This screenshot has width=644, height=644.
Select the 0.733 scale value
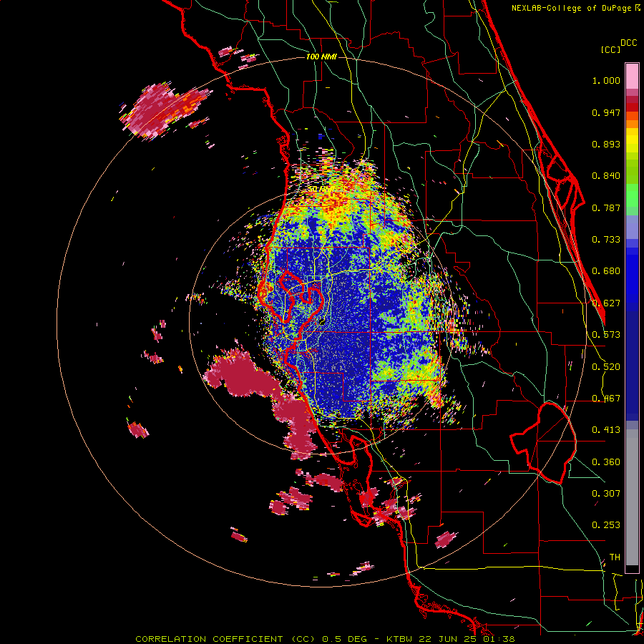point(606,240)
